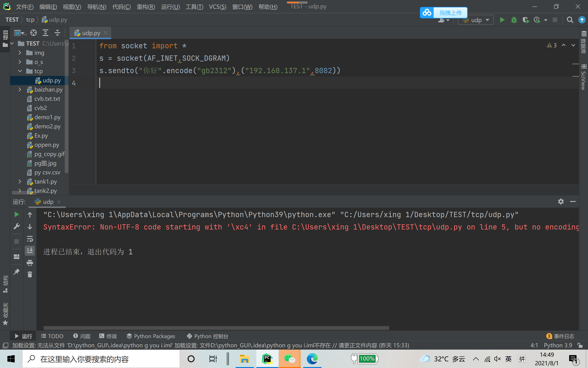This screenshot has width=588, height=368.
Task: Collapse the TEST project root
Action: coord(12,43)
